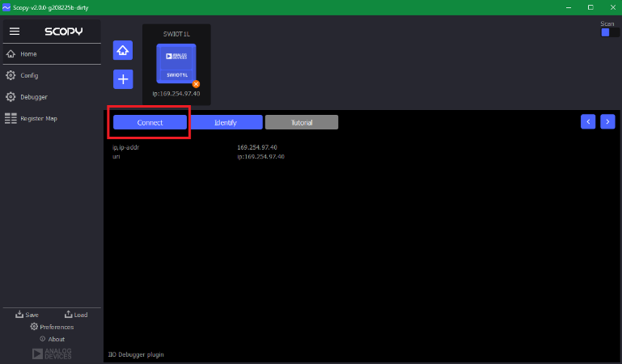Toggle the Scan switch
The image size is (622, 364).
tap(610, 32)
